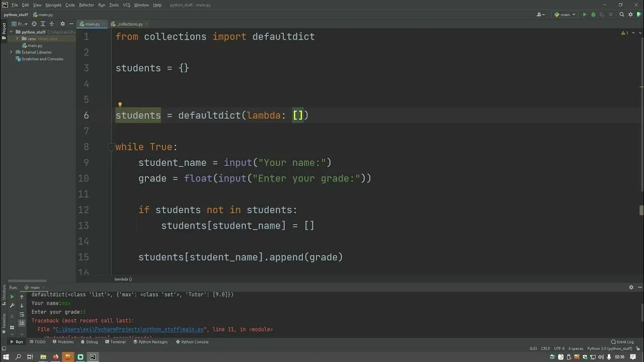
Task: Click the intention lightbulb on line 6
Action: click(120, 105)
